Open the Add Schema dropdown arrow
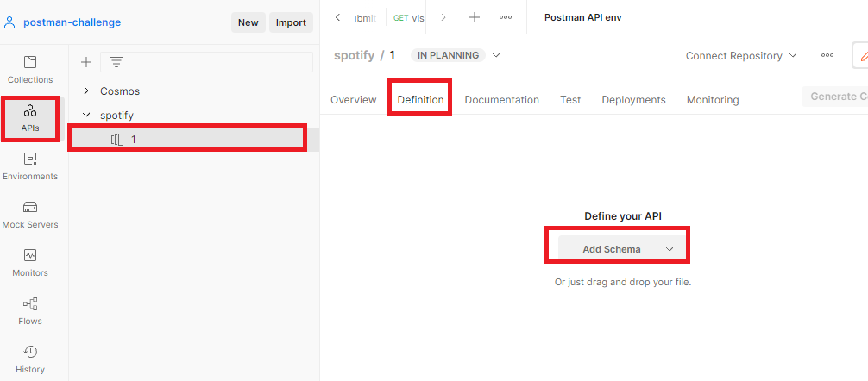 pyautogui.click(x=670, y=249)
